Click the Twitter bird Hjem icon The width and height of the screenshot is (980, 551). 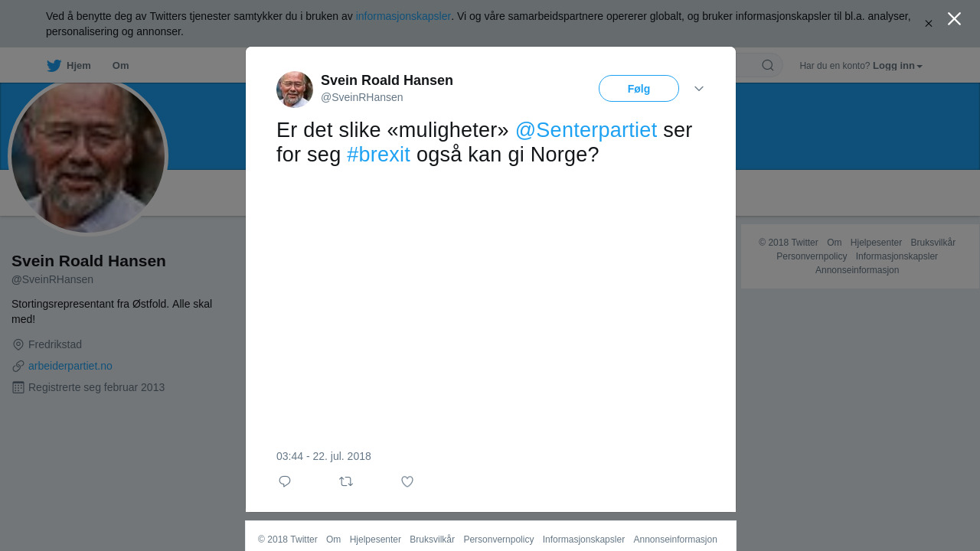(54, 66)
